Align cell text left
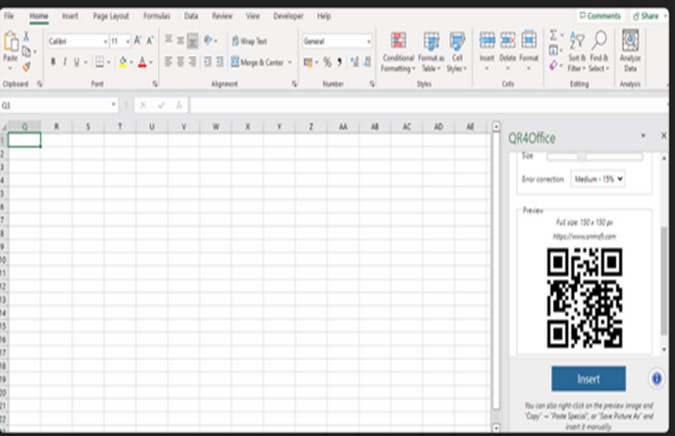 [x=168, y=62]
